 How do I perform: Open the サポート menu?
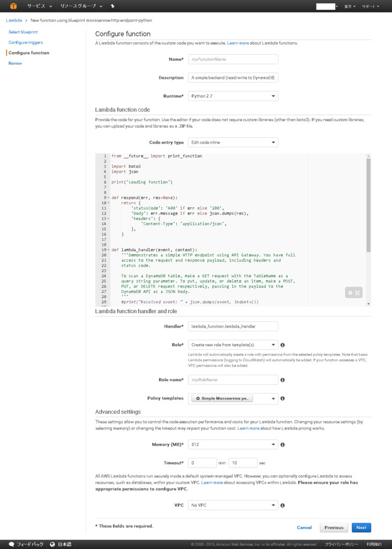point(371,6)
